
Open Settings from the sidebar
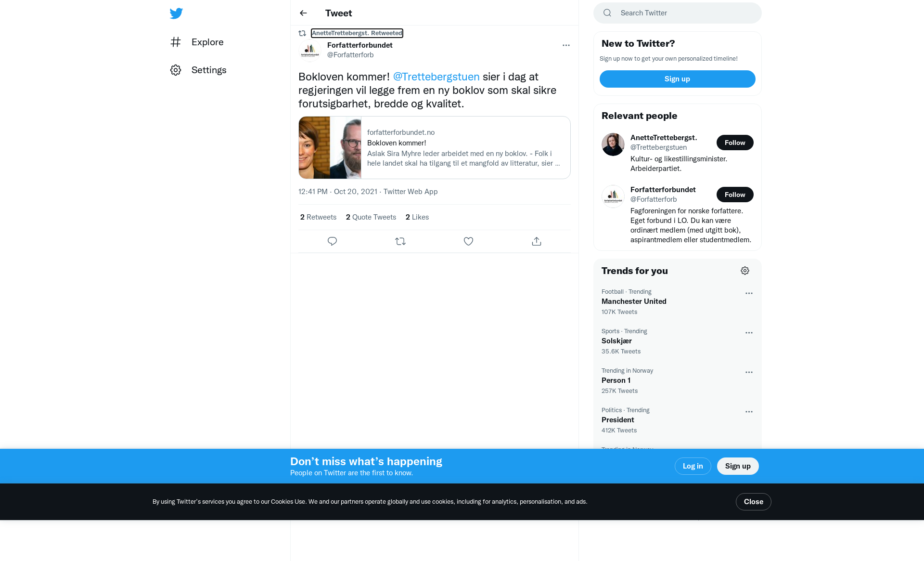[x=199, y=70]
